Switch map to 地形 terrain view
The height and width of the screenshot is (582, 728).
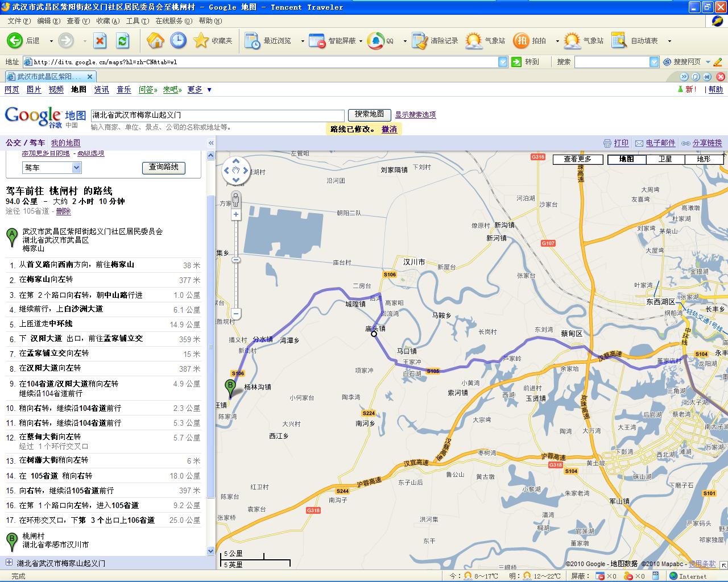(x=704, y=159)
